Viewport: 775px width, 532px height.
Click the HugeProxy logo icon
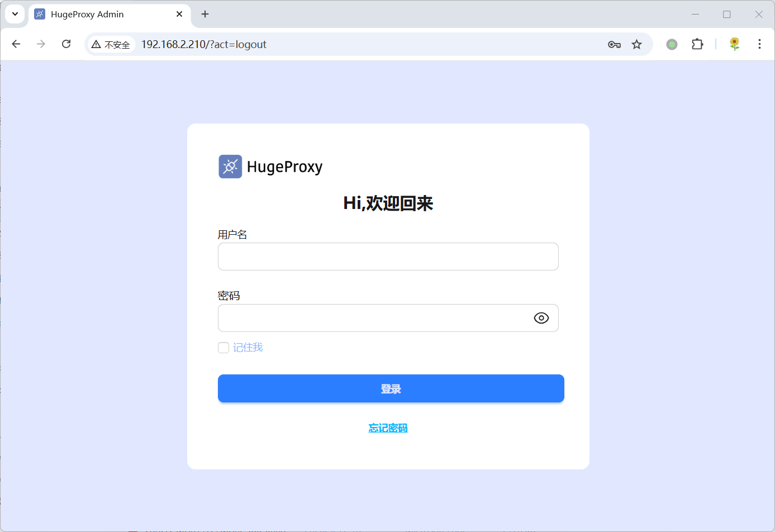[x=230, y=166]
